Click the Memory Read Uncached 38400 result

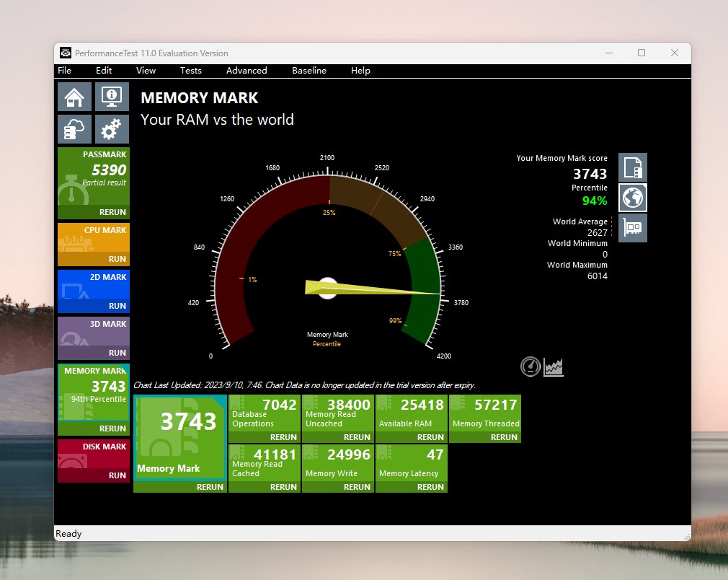tap(338, 413)
